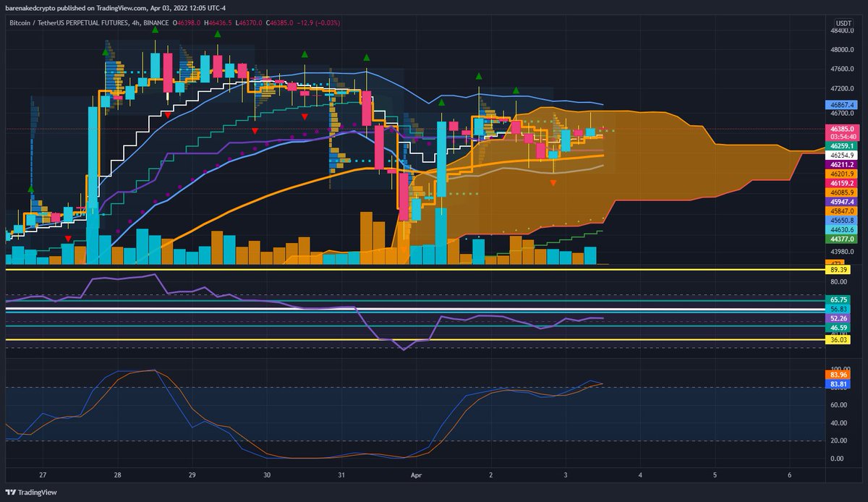Click the TradingView logo in bottom corner
This screenshot has height=502, width=868.
30,492
